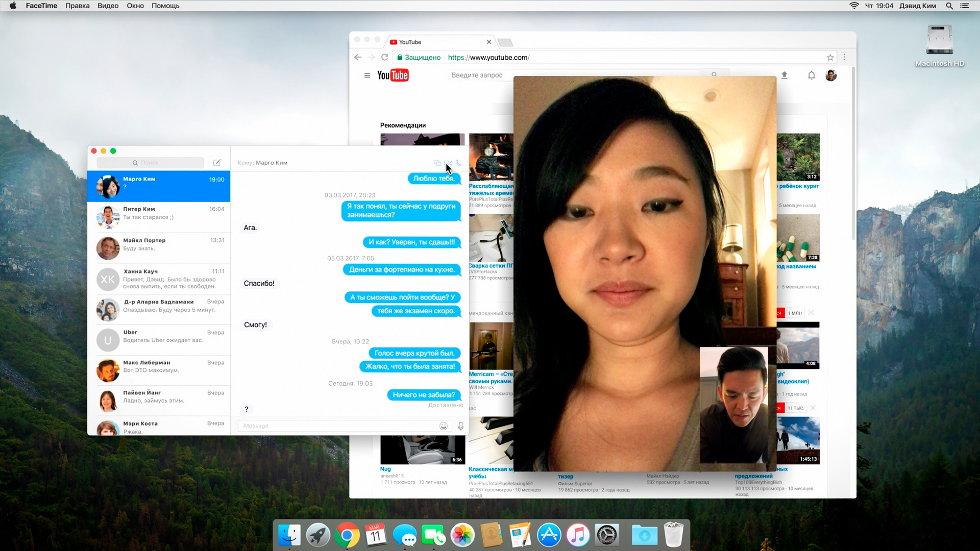Bookmark this page with star icon
This screenshot has width=980, height=551.
click(830, 58)
